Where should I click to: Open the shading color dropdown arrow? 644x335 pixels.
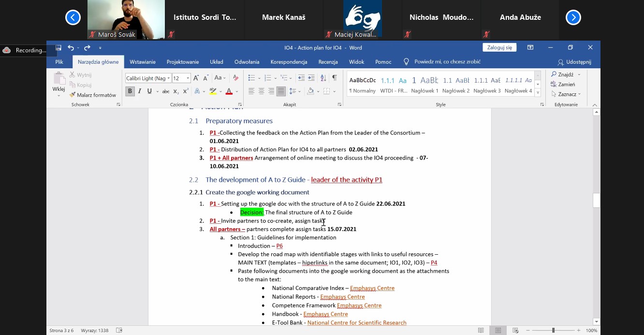click(x=318, y=91)
